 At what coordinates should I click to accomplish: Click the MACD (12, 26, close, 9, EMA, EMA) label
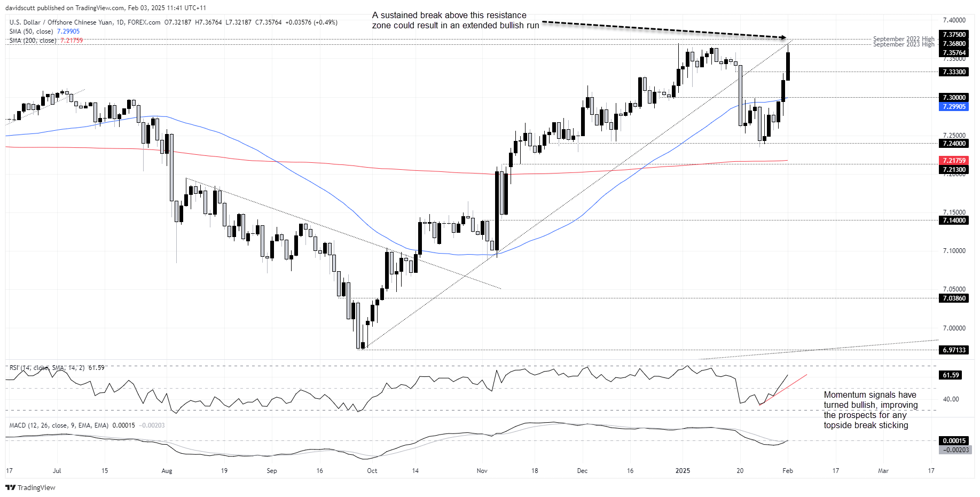(x=59, y=425)
